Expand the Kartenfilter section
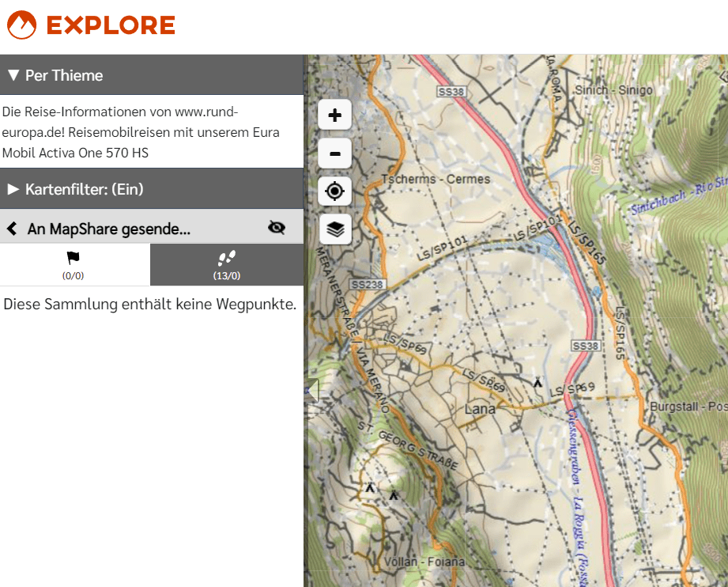Viewport: 728px width, 587px height. point(13,190)
